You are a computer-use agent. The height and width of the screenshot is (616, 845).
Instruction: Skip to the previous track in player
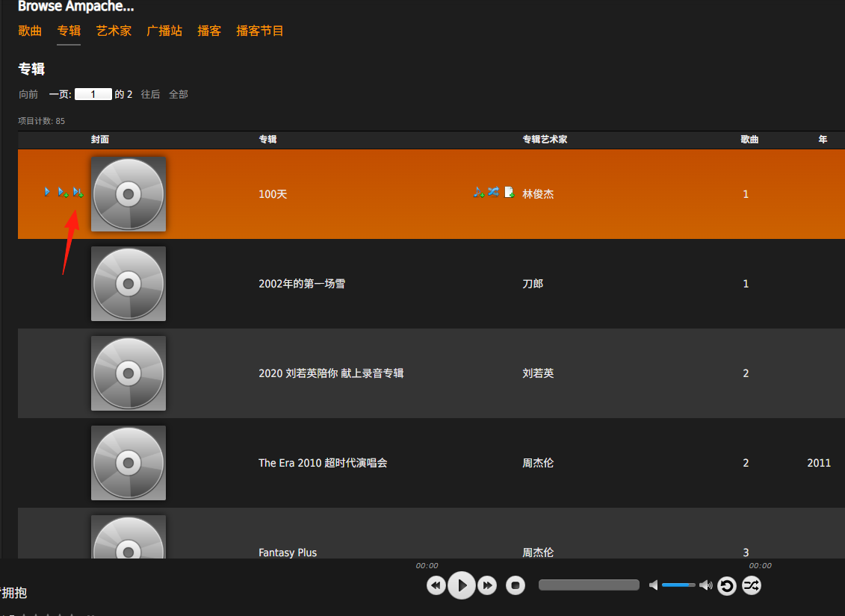point(436,585)
